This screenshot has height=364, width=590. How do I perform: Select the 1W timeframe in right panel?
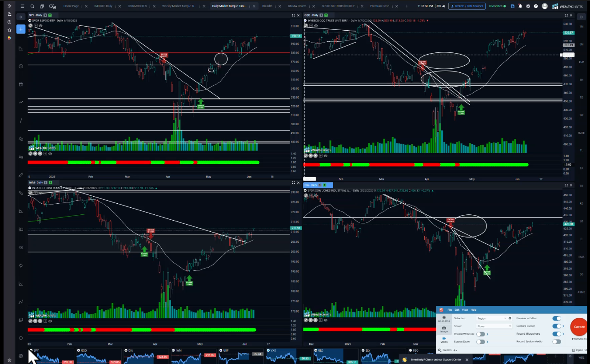tap(582, 115)
